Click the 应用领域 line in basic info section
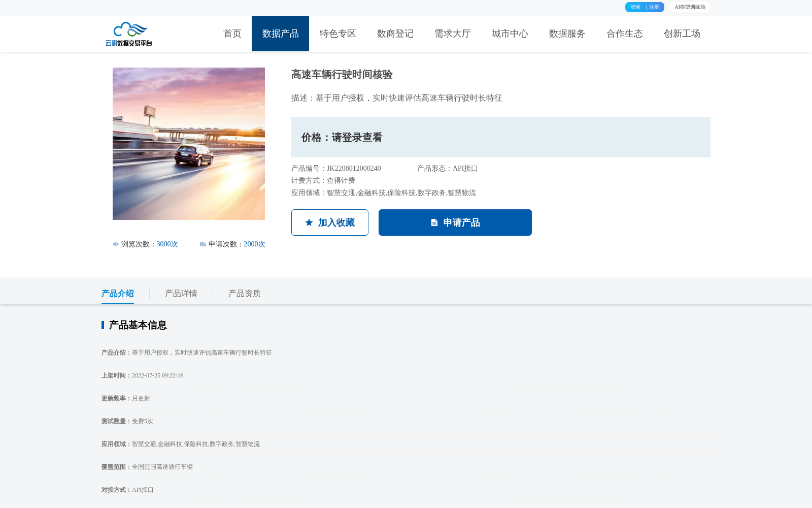Viewport: 812px width, 508px height. pyautogui.click(x=181, y=444)
